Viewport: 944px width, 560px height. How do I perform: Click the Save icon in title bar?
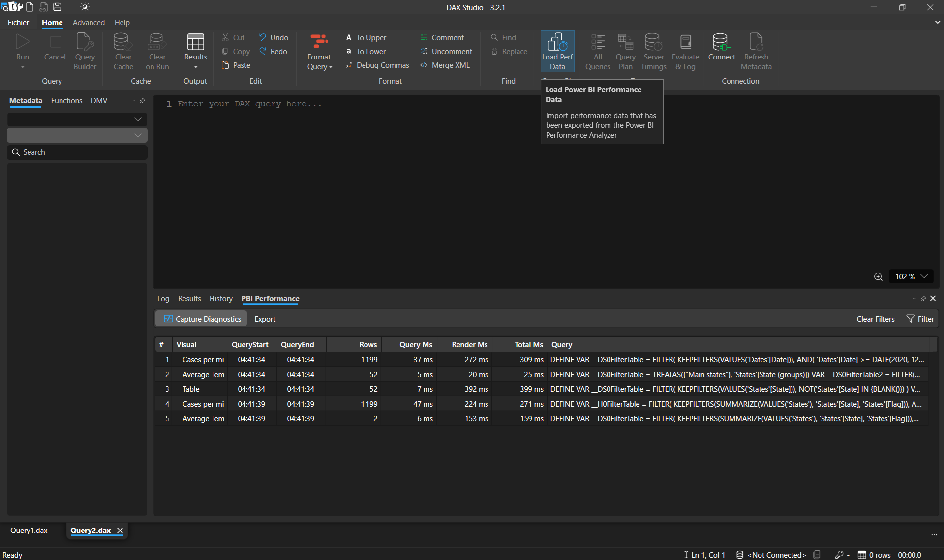click(57, 7)
